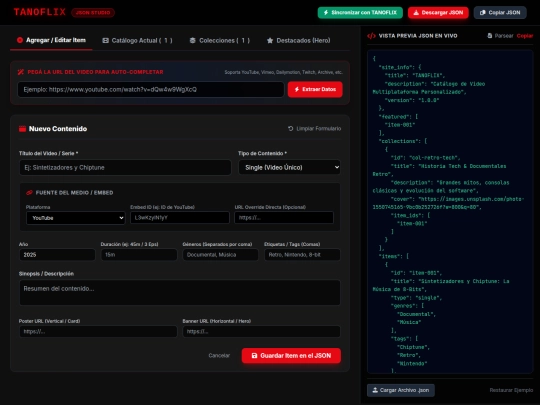The width and height of the screenshot is (540, 405).
Task: Click the Sinopsis description textarea
Action: 180,292
